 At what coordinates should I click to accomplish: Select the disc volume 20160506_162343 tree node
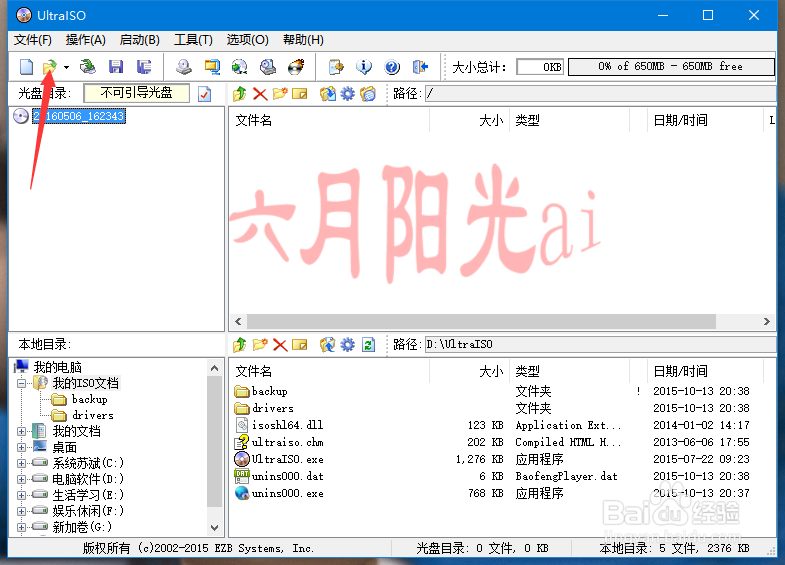tap(79, 116)
